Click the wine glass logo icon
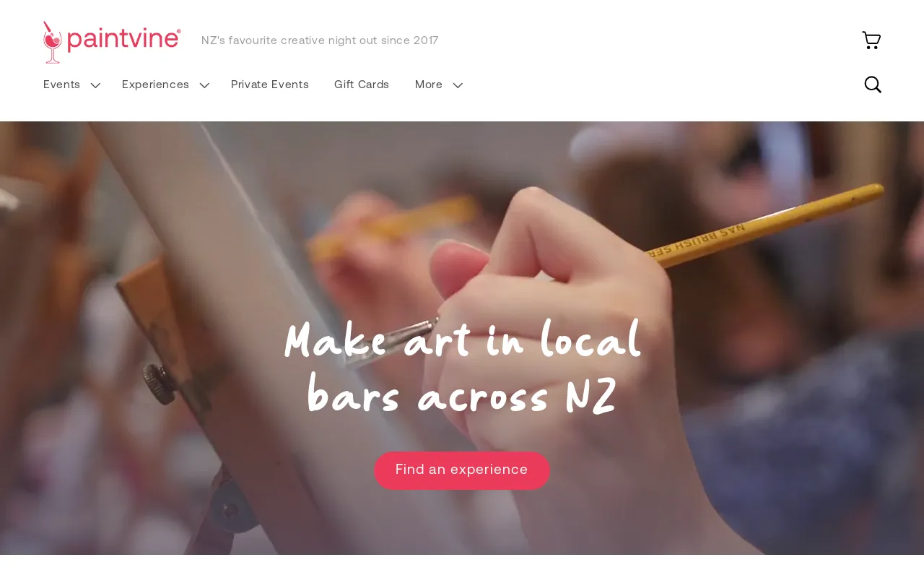 52,42
